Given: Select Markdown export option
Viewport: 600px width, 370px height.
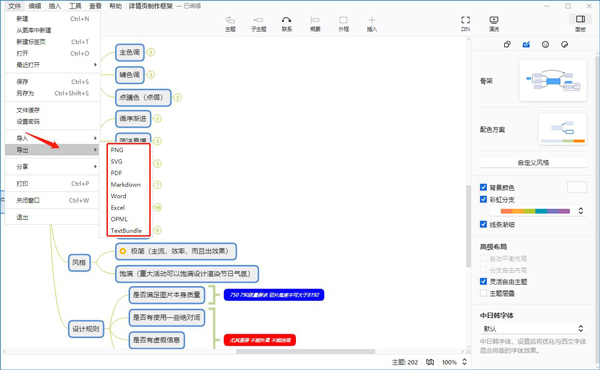Looking at the screenshot, I should pos(126,184).
